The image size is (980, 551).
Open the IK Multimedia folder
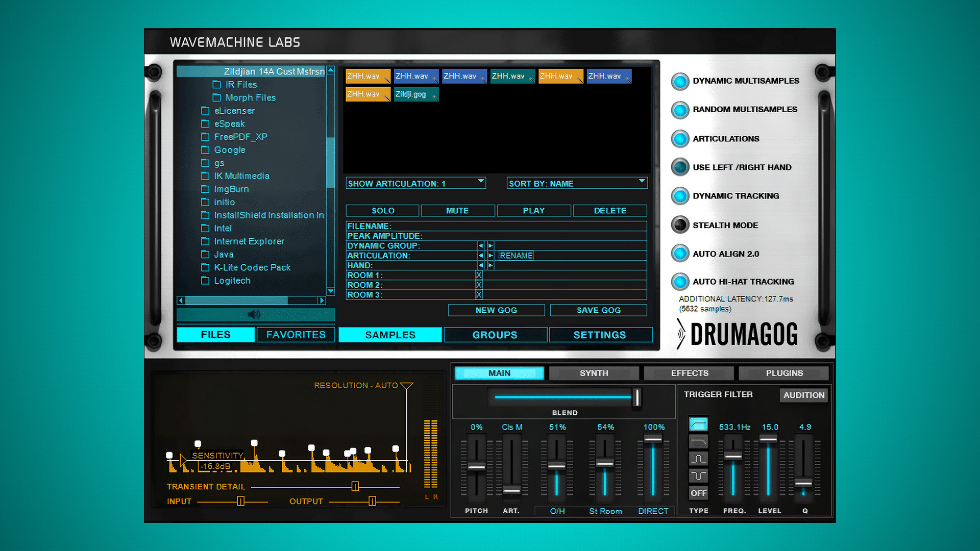pos(241,176)
